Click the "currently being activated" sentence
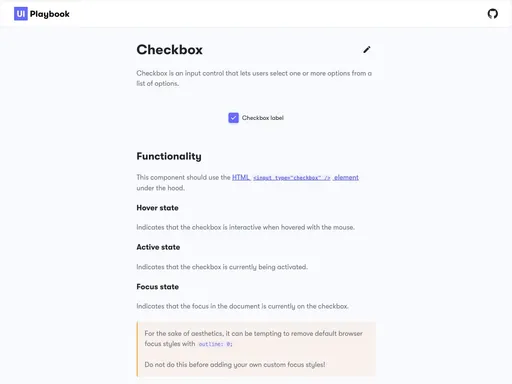 point(222,267)
